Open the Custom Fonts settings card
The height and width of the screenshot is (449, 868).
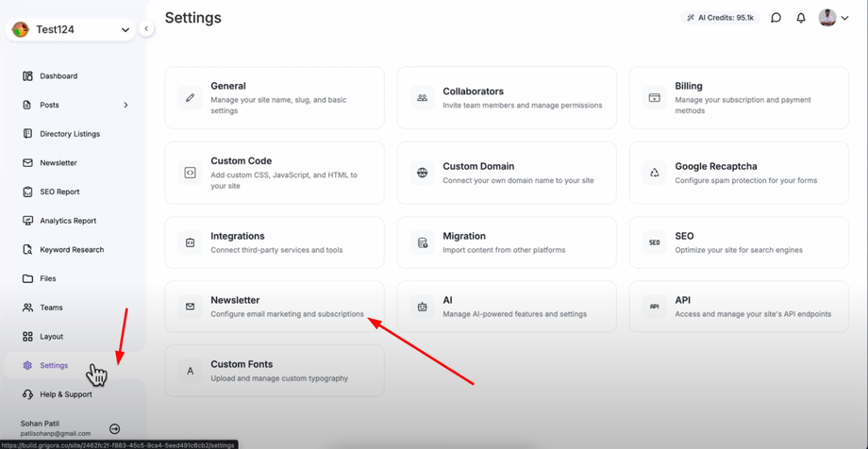tap(275, 371)
